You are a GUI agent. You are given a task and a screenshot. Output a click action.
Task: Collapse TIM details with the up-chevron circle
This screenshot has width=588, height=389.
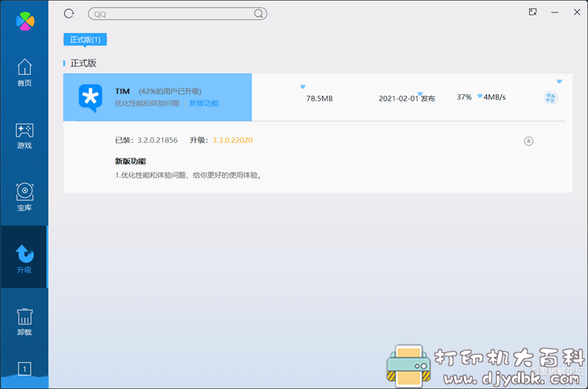(528, 141)
